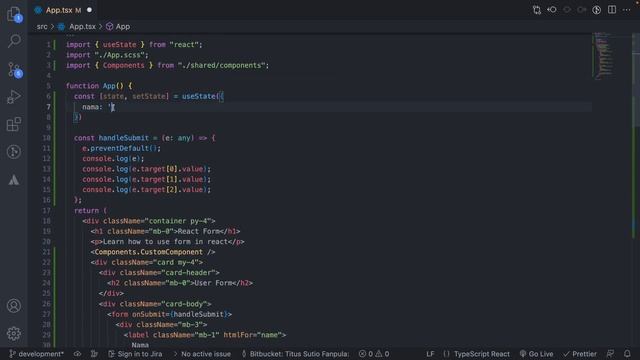The height and width of the screenshot is (360, 640).
Task: Open the Git Graph activity bar icon
Action: pyautogui.click(x=14, y=152)
